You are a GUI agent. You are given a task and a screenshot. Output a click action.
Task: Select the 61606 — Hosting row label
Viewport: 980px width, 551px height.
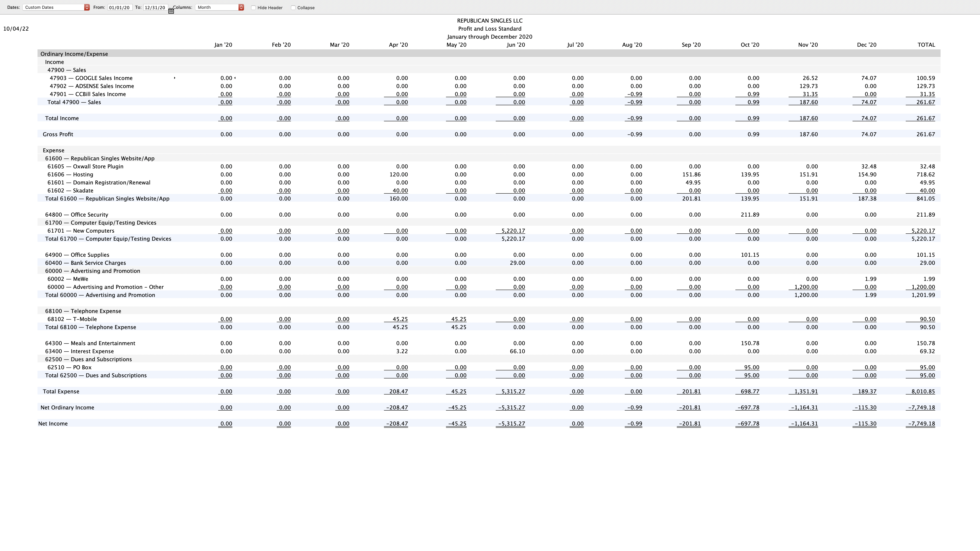point(70,174)
